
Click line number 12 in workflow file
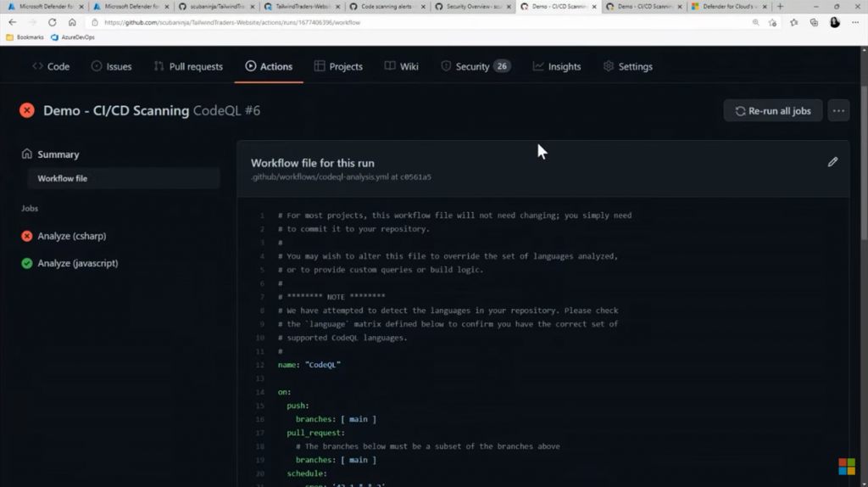coord(260,365)
